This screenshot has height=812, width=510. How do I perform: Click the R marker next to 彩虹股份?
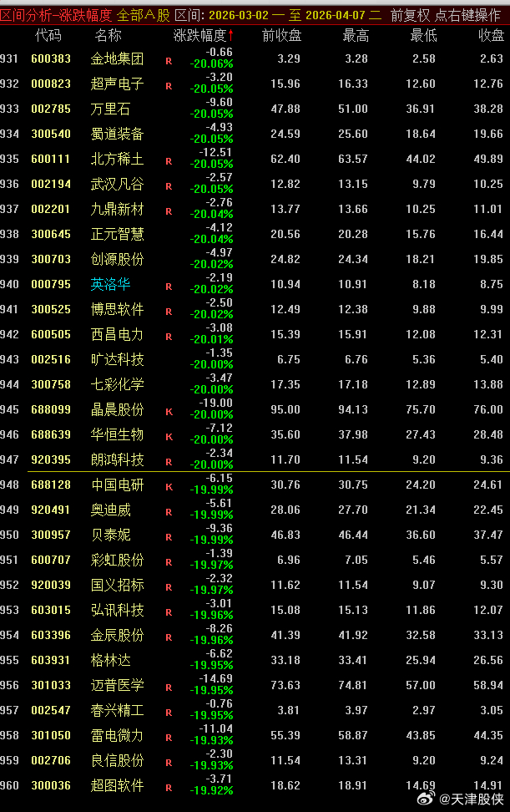tap(169, 562)
